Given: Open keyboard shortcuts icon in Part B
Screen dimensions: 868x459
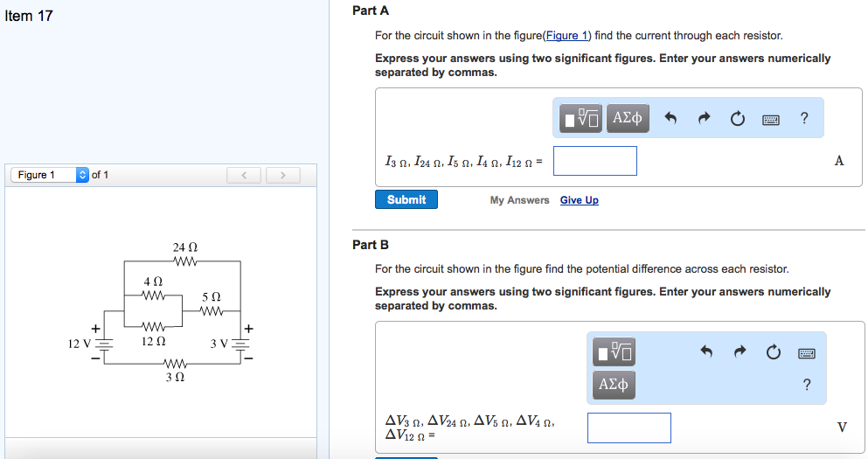Looking at the screenshot, I should pyautogui.click(x=807, y=352).
